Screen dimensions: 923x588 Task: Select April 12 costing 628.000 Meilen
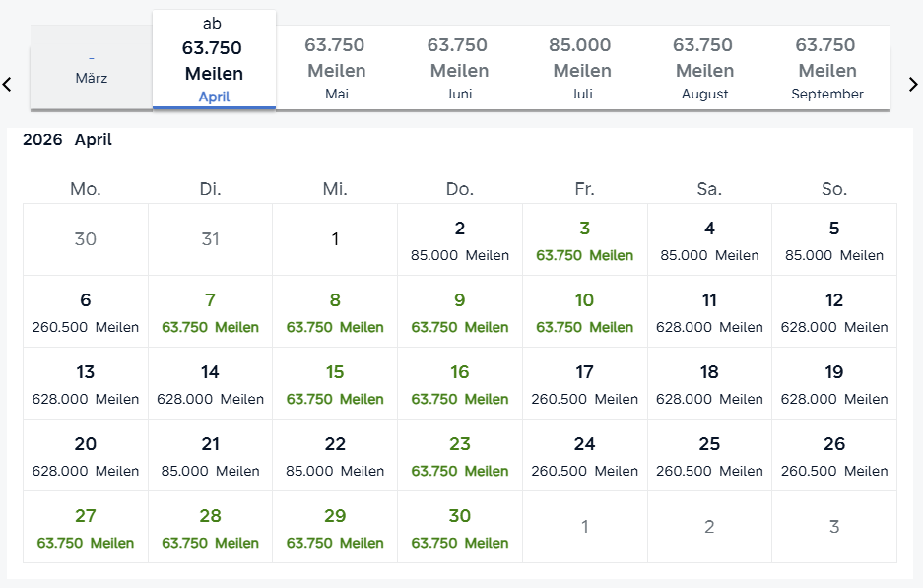(834, 312)
